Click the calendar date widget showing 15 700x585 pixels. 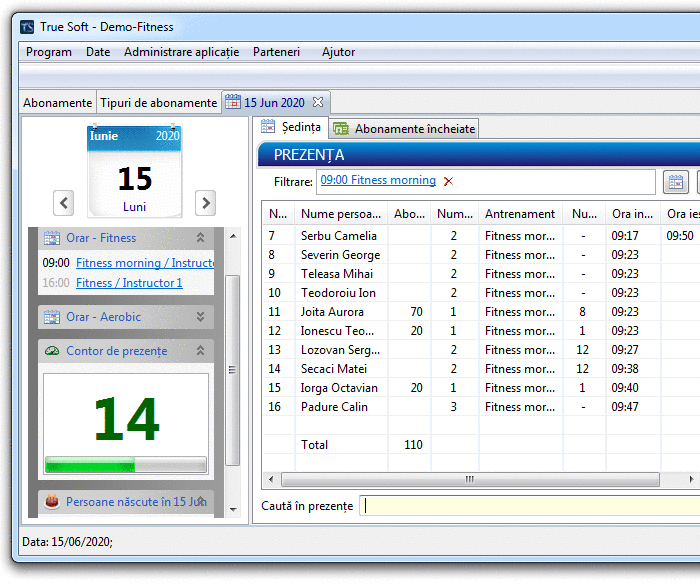tap(134, 172)
